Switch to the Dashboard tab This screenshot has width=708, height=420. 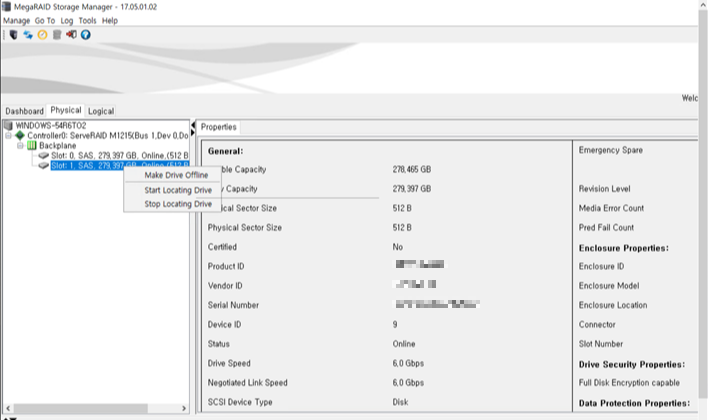[24, 111]
